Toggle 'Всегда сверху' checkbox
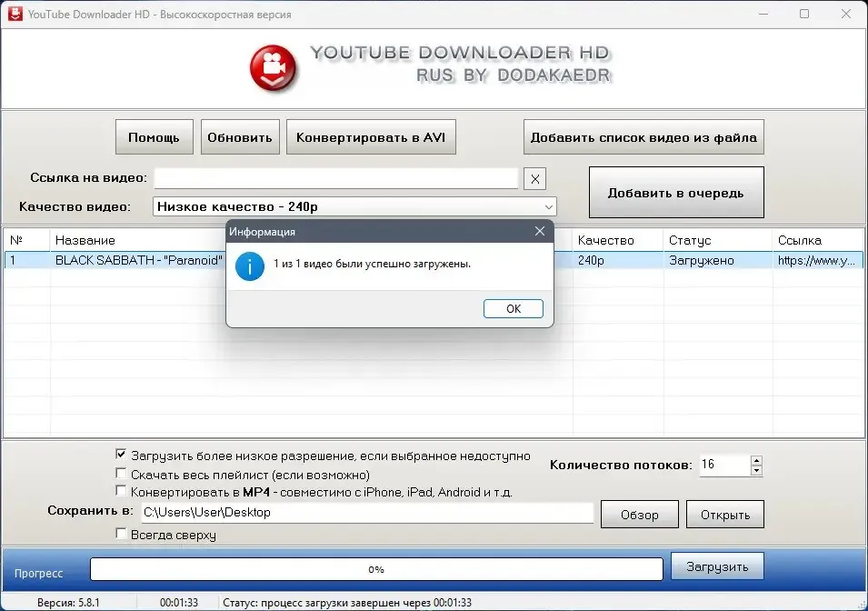The height and width of the screenshot is (611, 868). click(x=121, y=535)
